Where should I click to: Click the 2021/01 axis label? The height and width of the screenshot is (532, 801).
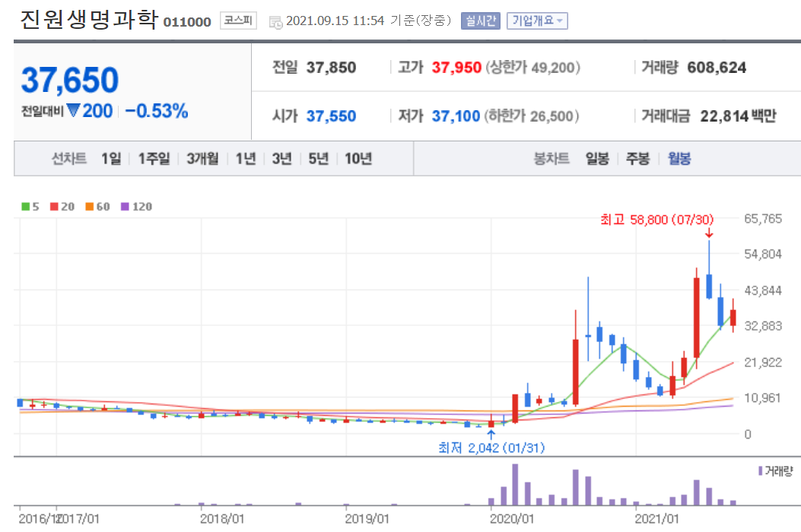[x=657, y=519]
